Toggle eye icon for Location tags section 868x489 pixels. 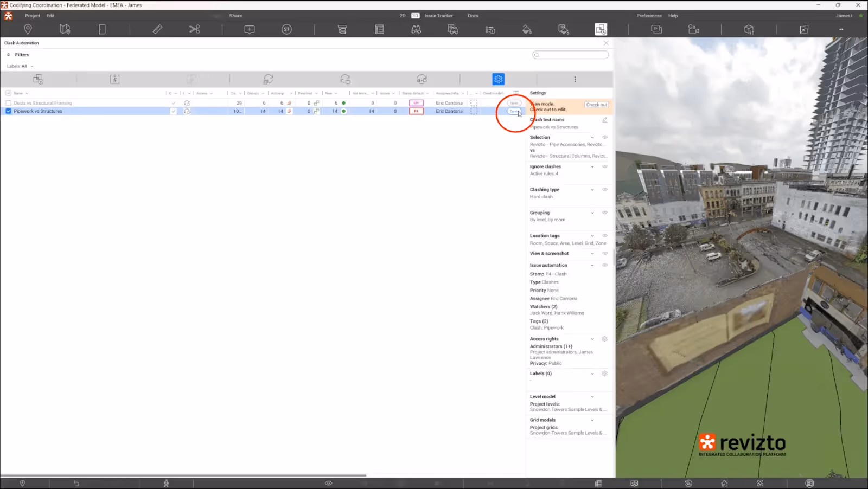604,236
